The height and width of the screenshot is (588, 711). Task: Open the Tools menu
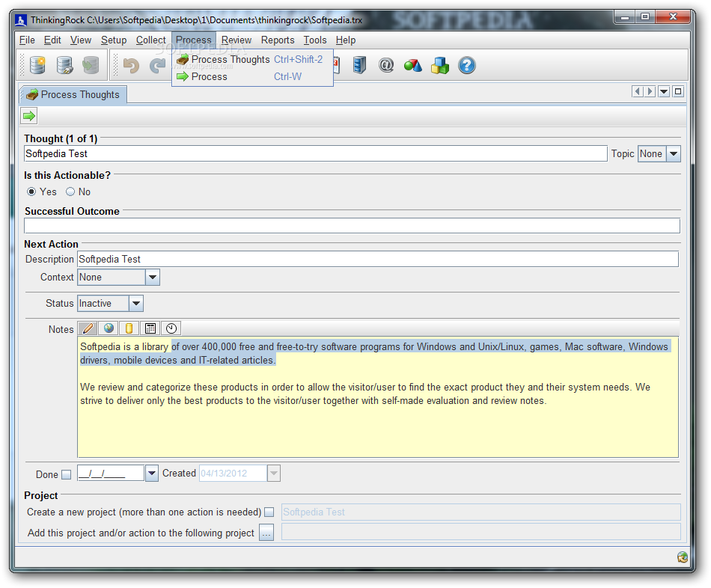click(315, 40)
